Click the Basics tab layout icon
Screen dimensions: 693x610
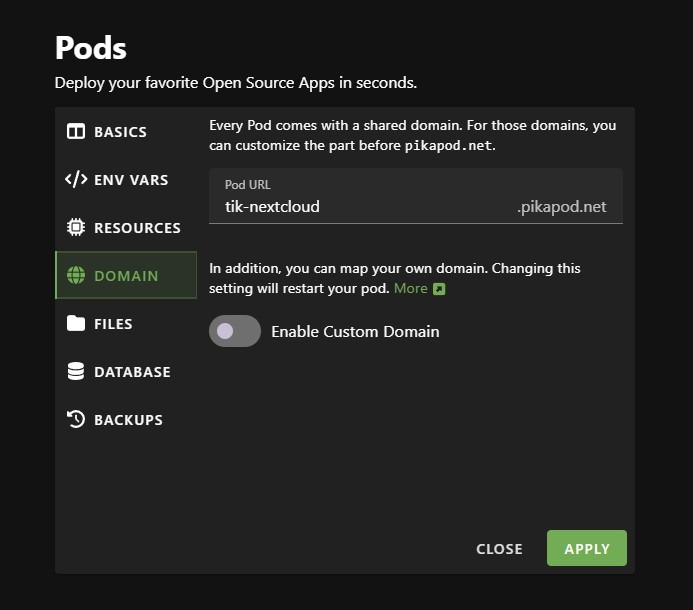click(x=76, y=132)
